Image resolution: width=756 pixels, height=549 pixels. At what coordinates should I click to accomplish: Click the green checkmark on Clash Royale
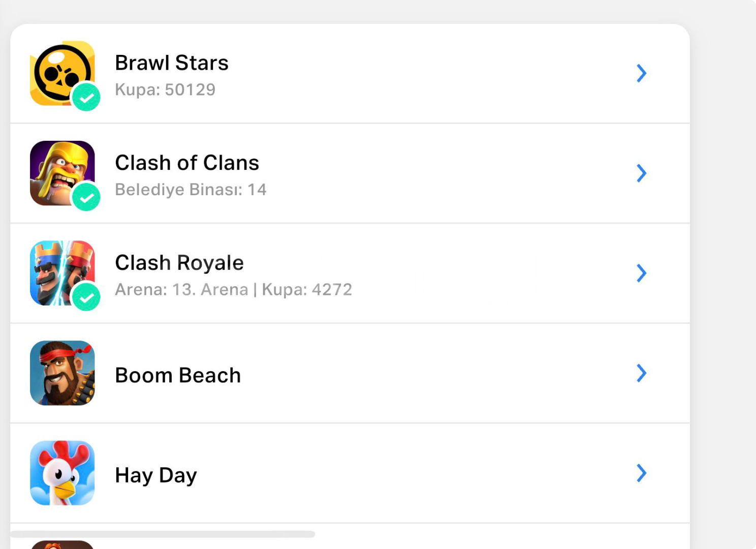click(86, 296)
